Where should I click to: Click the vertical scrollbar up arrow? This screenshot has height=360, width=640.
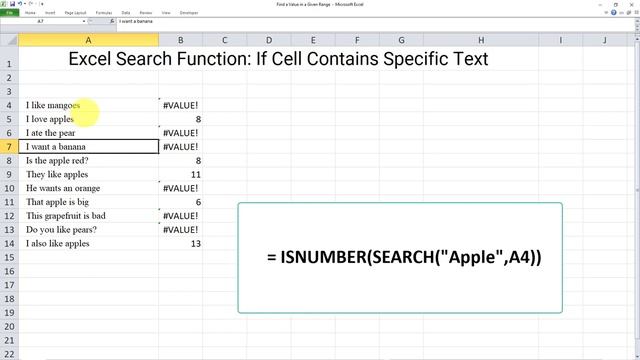tap(637, 39)
